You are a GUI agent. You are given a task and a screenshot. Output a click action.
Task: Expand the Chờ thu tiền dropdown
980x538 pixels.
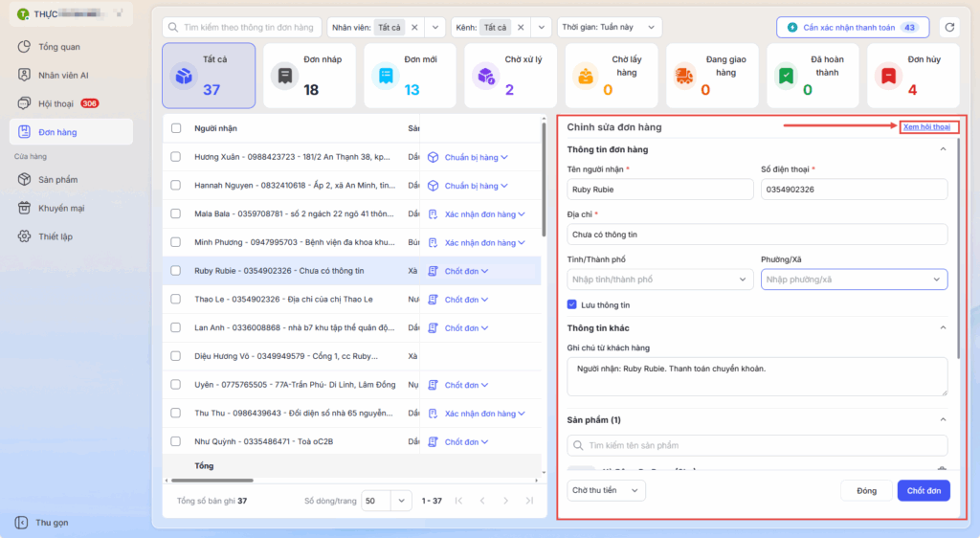pyautogui.click(x=606, y=490)
